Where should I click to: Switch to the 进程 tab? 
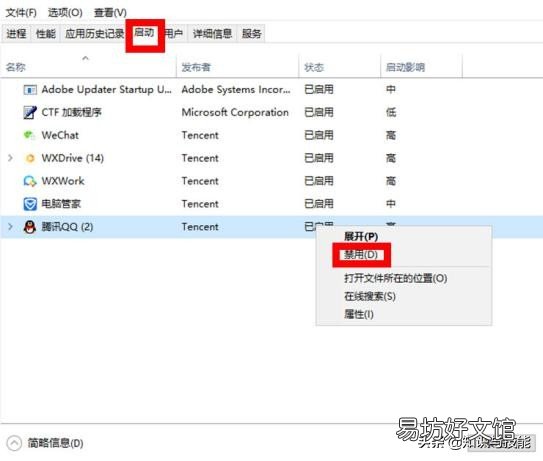(16, 34)
